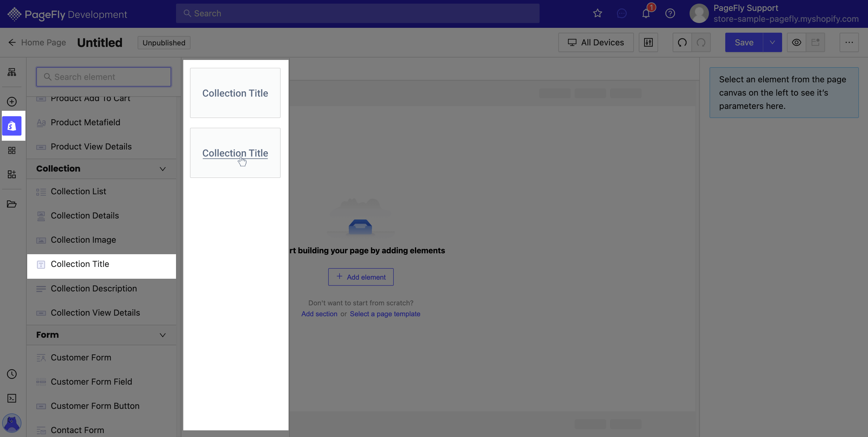Toggle page preview eye icon
Viewport: 868px width, 437px height.
pyautogui.click(x=796, y=42)
